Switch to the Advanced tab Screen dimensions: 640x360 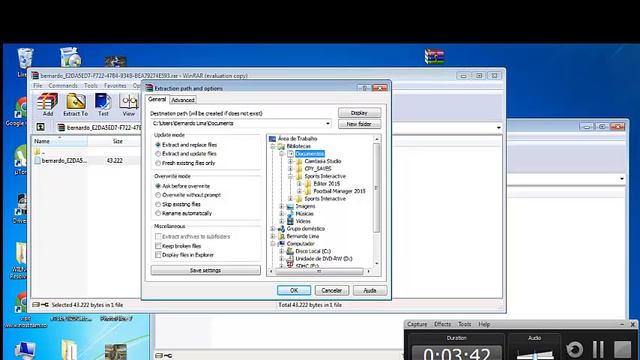[182, 100]
